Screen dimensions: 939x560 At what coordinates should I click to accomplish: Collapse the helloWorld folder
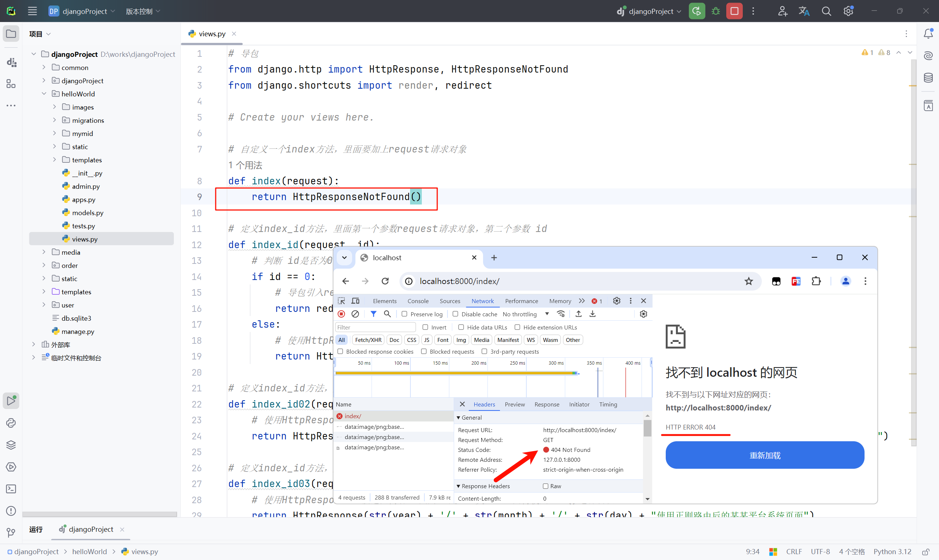pyautogui.click(x=44, y=93)
